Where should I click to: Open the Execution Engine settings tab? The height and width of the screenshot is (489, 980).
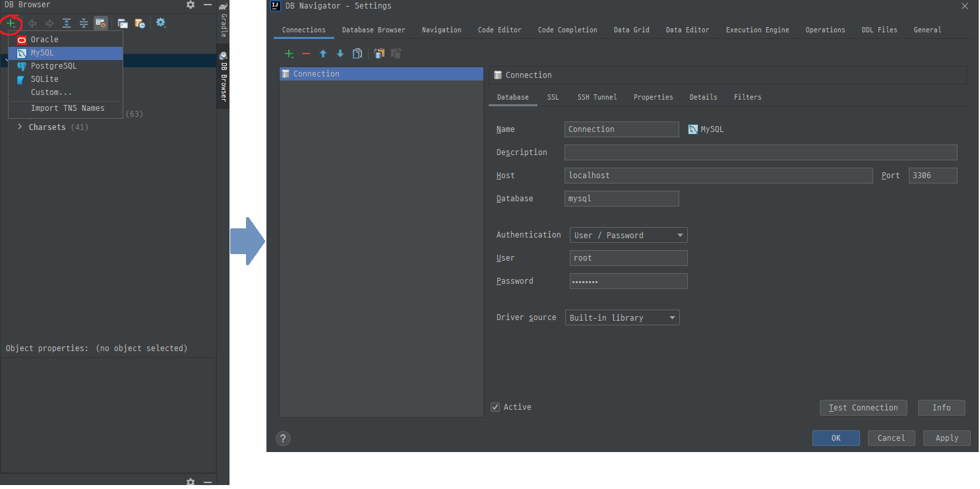[757, 30]
